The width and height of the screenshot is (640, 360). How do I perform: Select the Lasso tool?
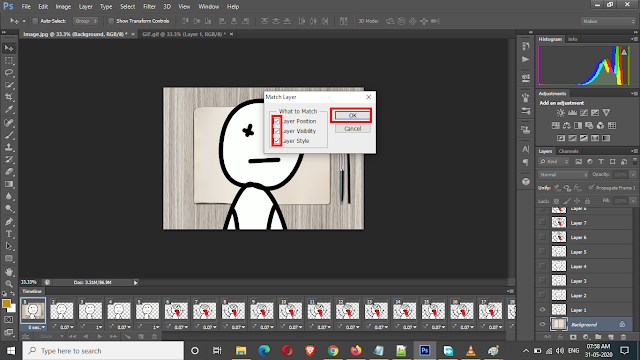[9, 73]
